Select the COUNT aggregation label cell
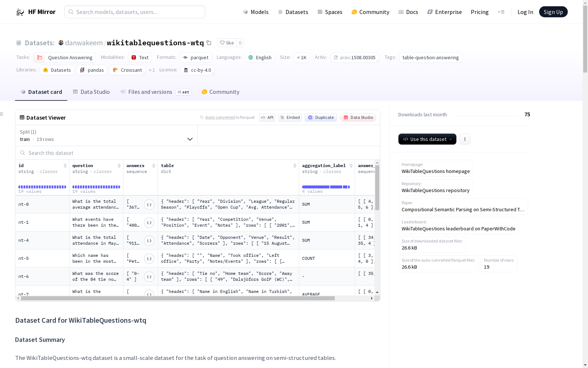The height and width of the screenshot is (368, 588). pos(327,258)
